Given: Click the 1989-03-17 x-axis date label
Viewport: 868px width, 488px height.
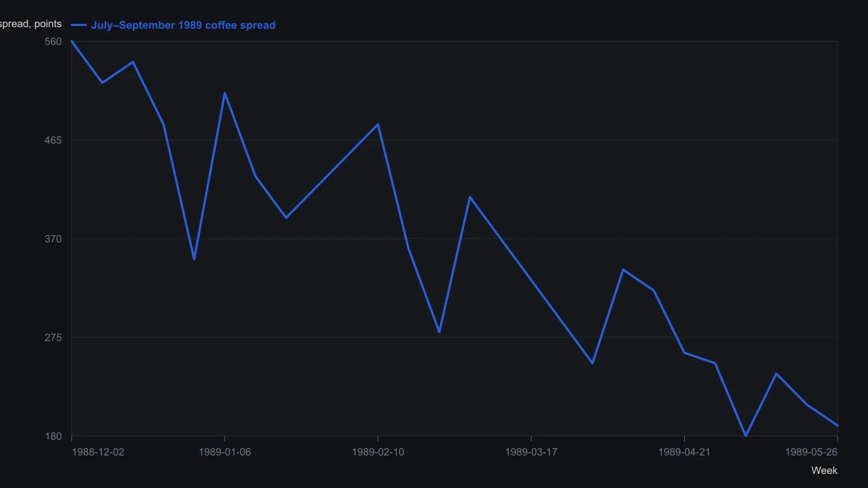Looking at the screenshot, I should tap(531, 452).
